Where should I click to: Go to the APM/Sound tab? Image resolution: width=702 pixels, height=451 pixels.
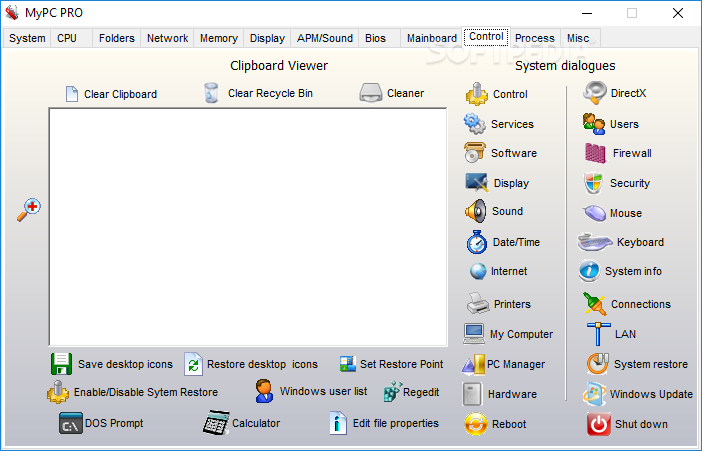click(x=325, y=38)
